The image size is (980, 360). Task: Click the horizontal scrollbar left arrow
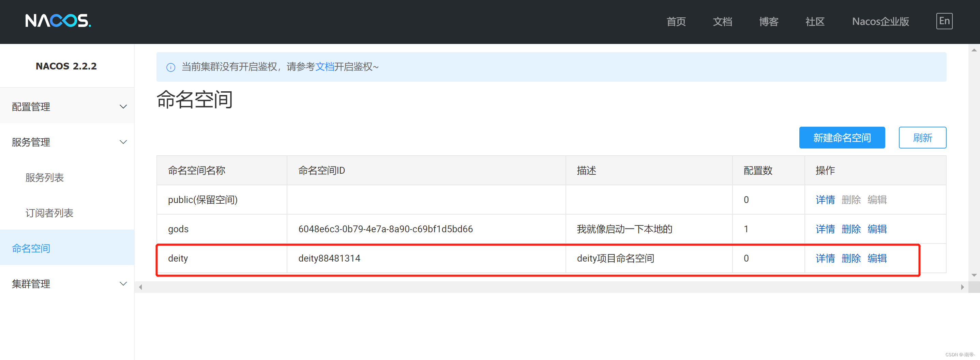140,287
